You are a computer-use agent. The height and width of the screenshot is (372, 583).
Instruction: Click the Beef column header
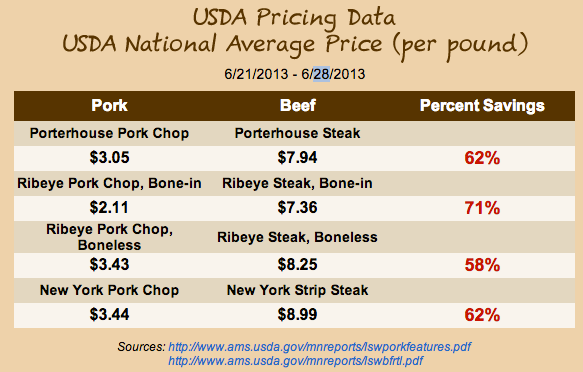tap(298, 106)
